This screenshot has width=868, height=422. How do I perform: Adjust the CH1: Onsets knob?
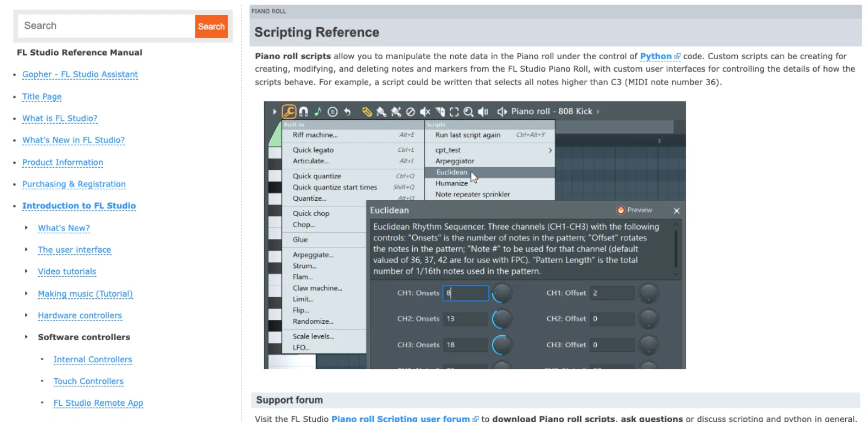502,293
